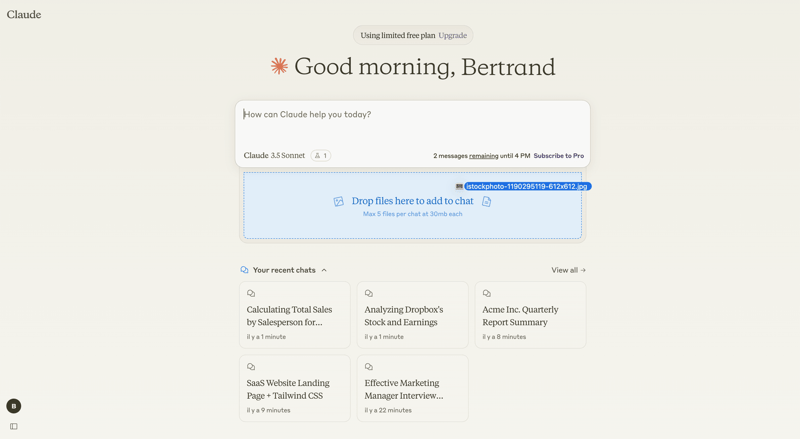Viewport: 800px width, 439px height.
Task: Click the 'Good morning, Bertrand' greeting
Action: click(x=424, y=67)
